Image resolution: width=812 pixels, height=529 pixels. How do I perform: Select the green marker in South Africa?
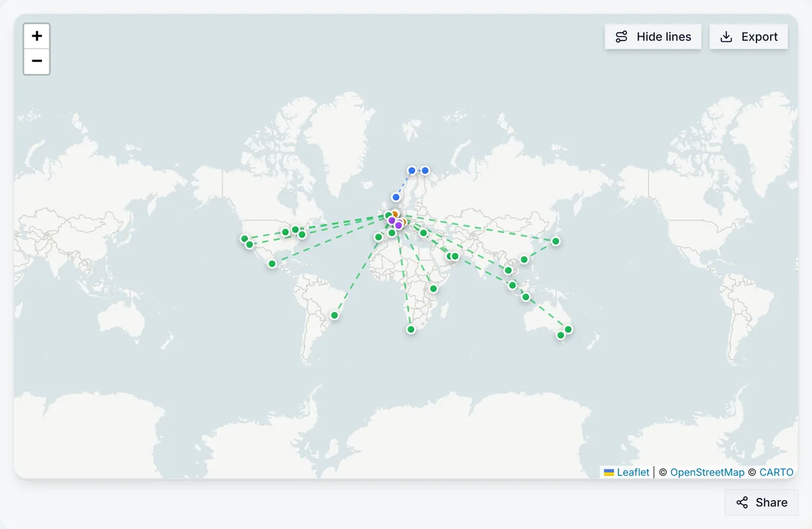click(411, 329)
